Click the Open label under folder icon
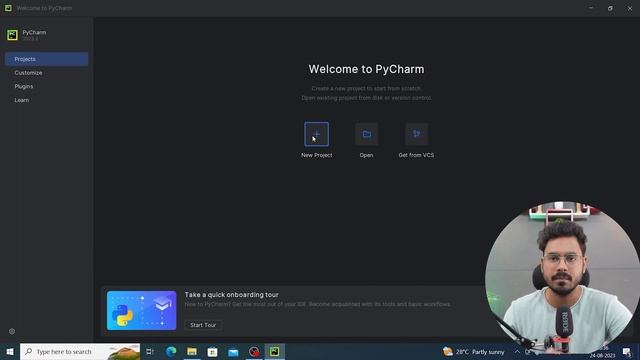Viewport: 640px width, 360px height. [366, 155]
